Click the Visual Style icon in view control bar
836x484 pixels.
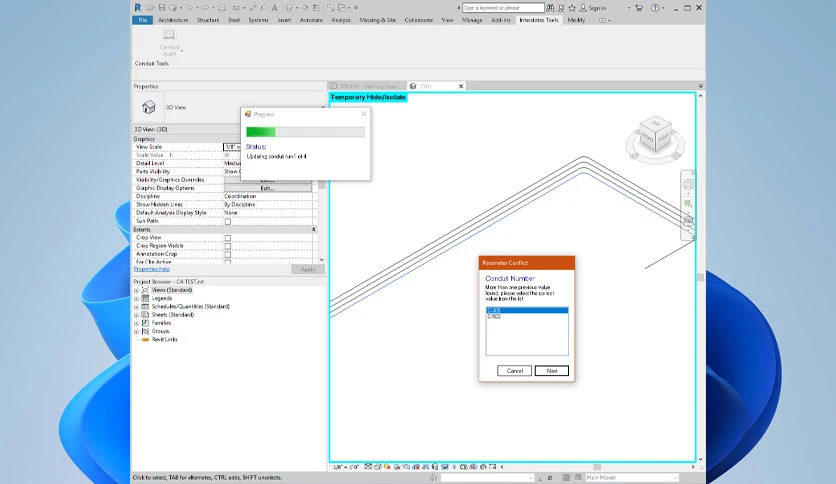pyautogui.click(x=377, y=466)
